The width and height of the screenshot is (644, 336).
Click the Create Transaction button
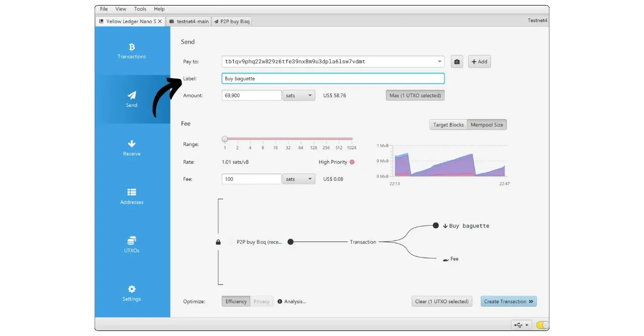[508, 301]
